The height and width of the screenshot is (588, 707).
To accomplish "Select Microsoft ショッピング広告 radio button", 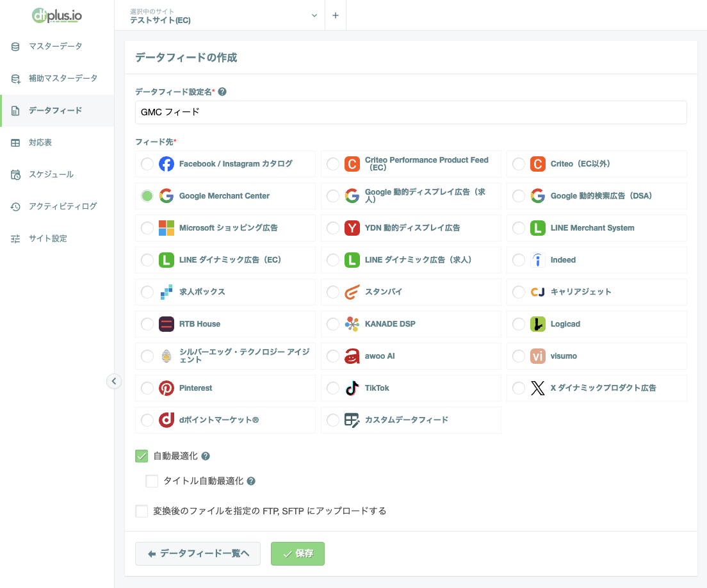I will [147, 228].
